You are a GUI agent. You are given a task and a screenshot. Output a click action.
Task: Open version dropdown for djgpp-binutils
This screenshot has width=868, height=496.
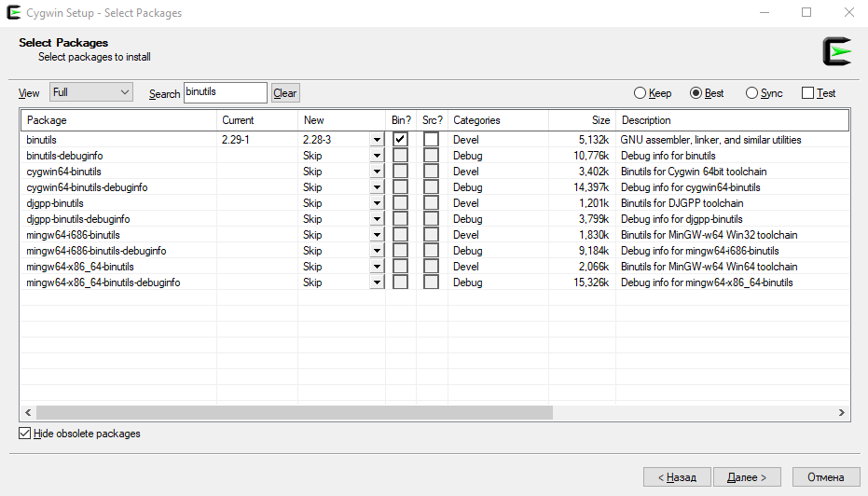(x=377, y=203)
